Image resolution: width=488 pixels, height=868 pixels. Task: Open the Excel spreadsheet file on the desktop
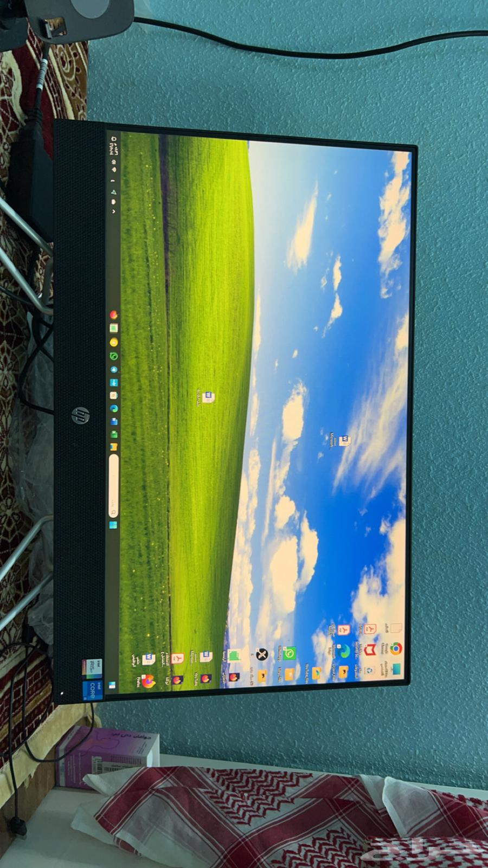pyautogui.click(x=234, y=655)
